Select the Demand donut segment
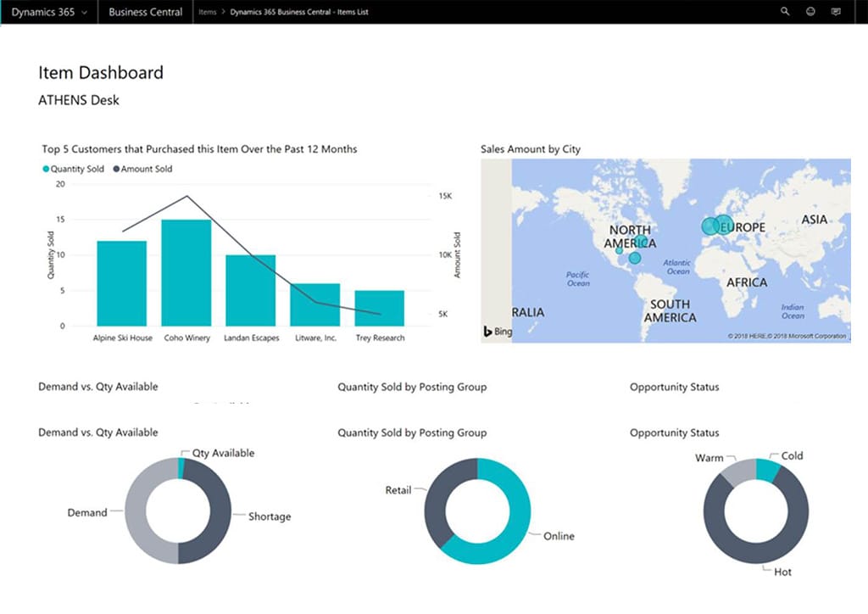Screen dimensions: 868x614 pyautogui.click(x=136, y=512)
